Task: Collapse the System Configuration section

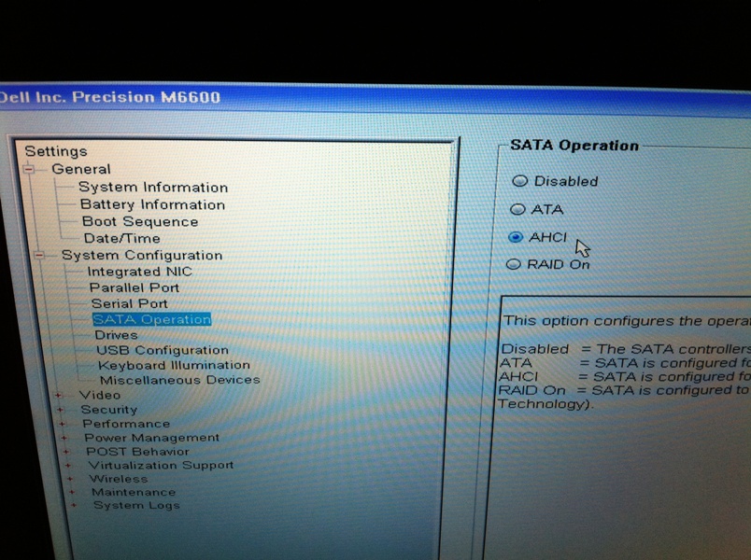Action: (40, 255)
